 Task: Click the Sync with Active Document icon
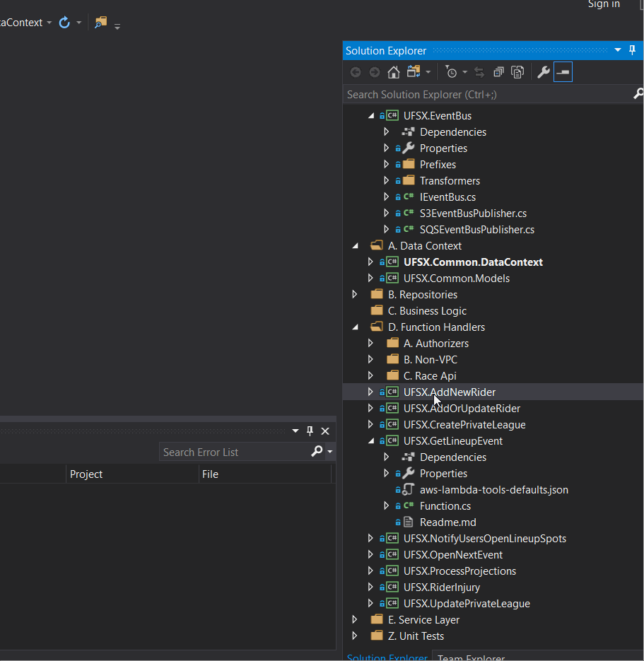coord(479,72)
